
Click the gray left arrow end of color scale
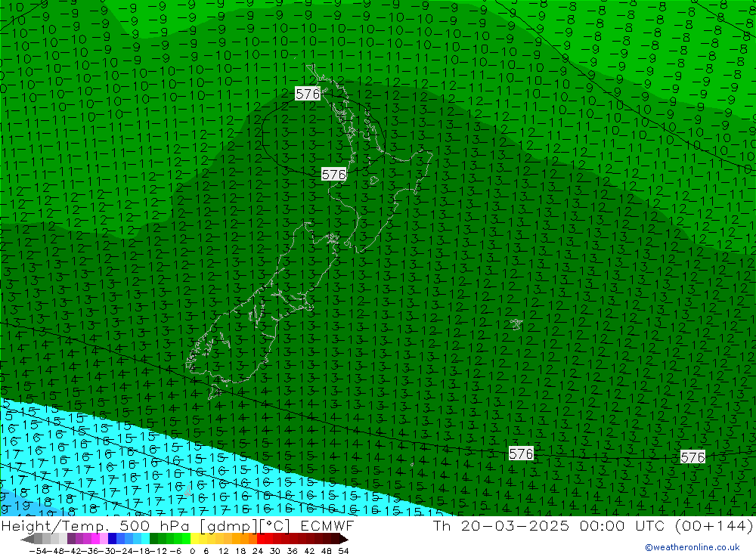tap(27, 539)
